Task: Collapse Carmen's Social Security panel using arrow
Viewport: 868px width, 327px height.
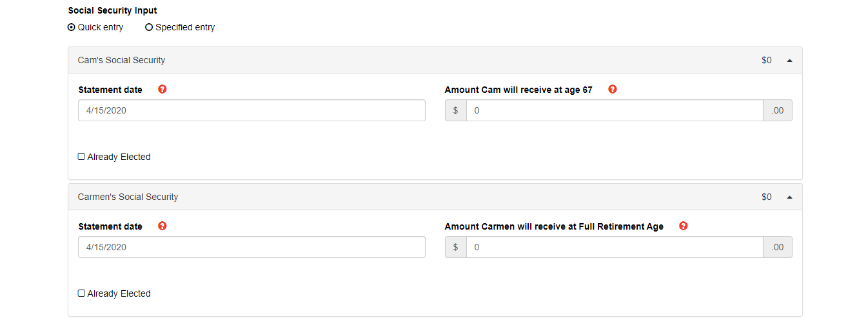Action: pos(789,197)
